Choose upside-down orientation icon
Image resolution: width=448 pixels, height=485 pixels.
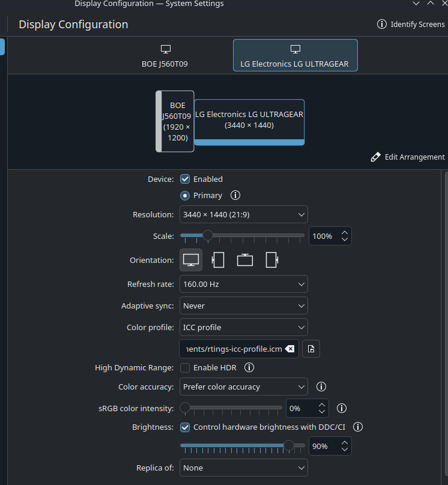245,260
